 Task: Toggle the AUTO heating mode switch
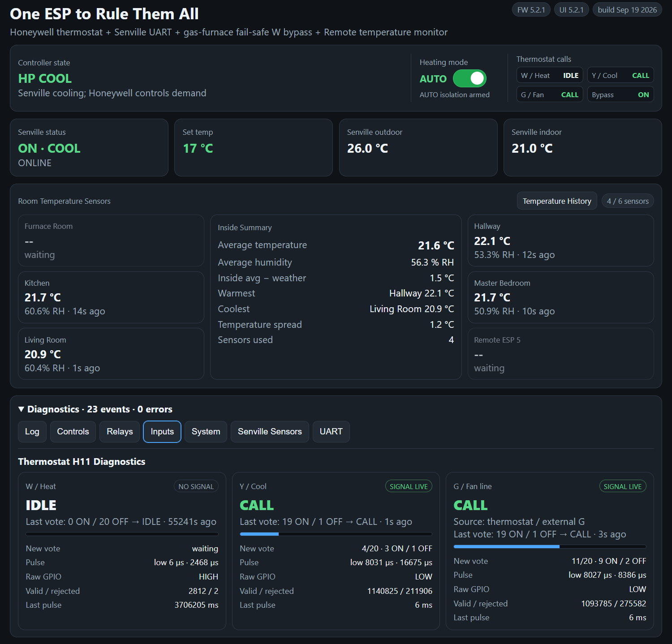coord(470,78)
